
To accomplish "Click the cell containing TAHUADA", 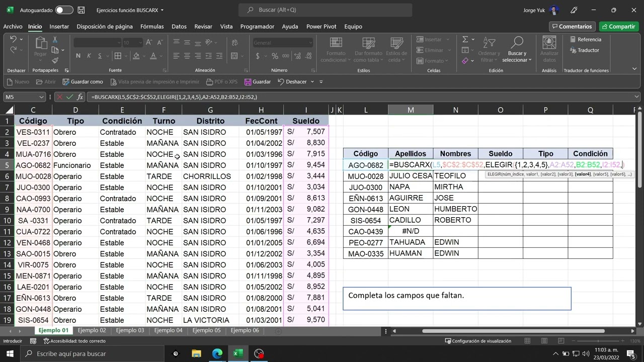I will coord(411,242).
